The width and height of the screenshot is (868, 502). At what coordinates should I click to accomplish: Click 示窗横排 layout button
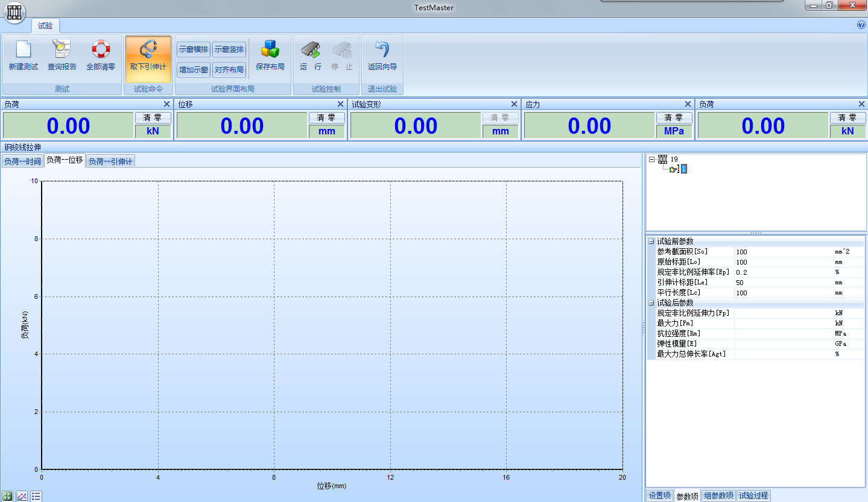(x=193, y=49)
